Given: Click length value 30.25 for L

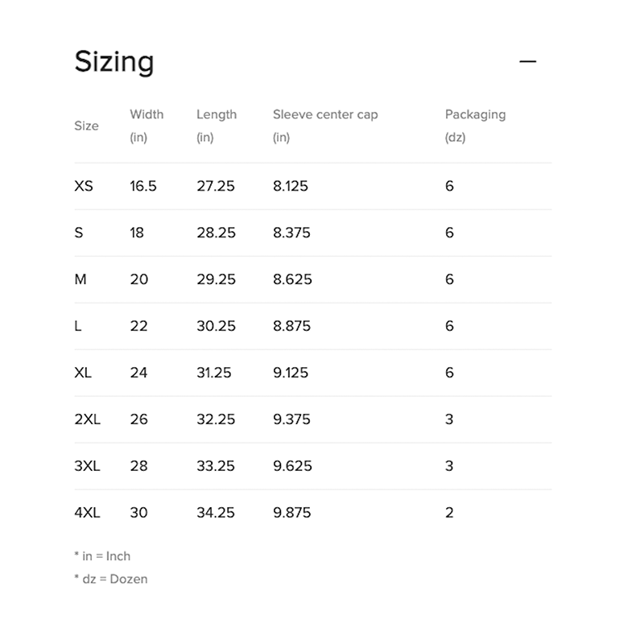Looking at the screenshot, I should (x=216, y=326).
